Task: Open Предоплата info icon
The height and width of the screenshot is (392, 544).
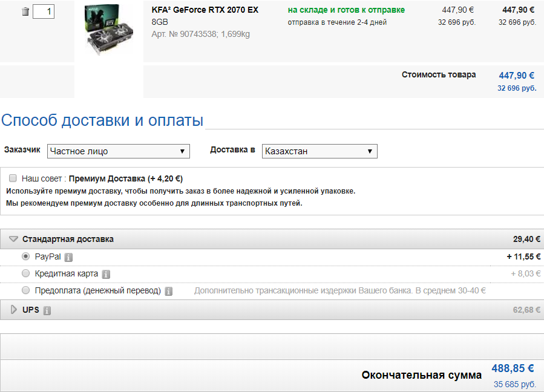Action: coord(169,291)
